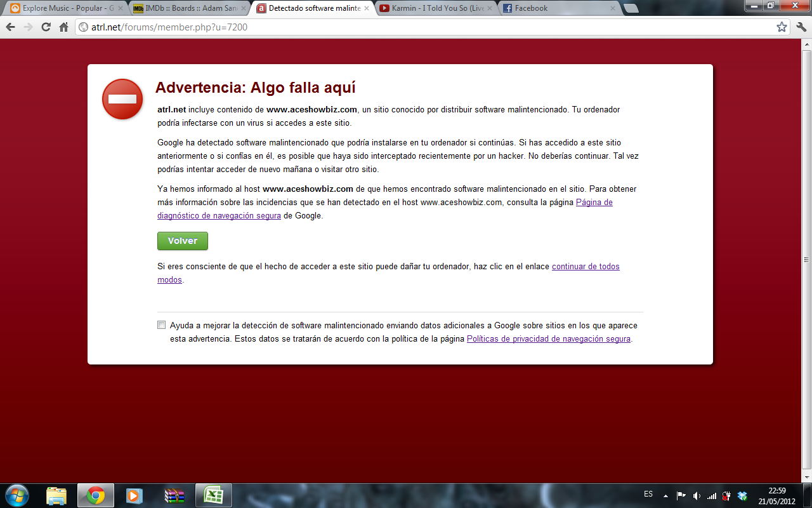Switch to the Explore Music tab

(x=67, y=8)
